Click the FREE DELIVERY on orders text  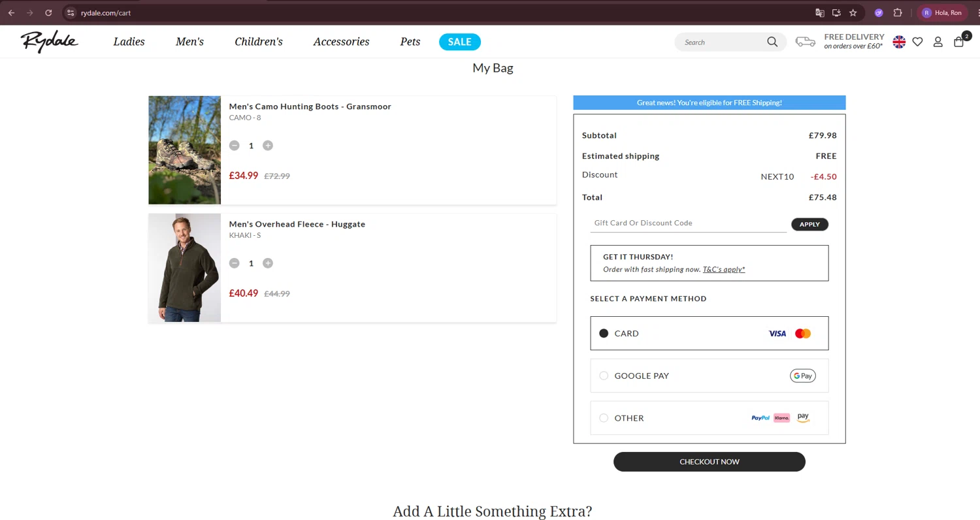click(x=854, y=41)
